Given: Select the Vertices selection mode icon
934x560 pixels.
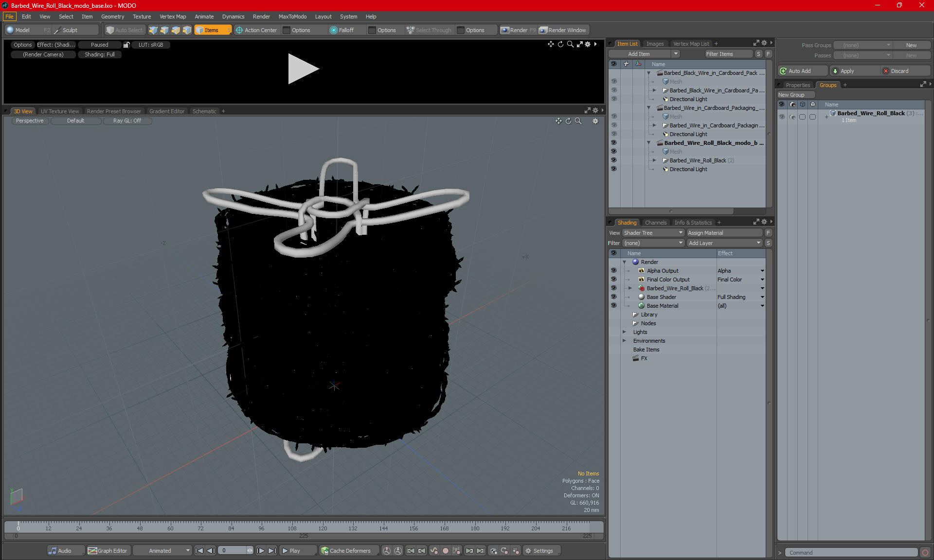Looking at the screenshot, I should coord(153,30).
